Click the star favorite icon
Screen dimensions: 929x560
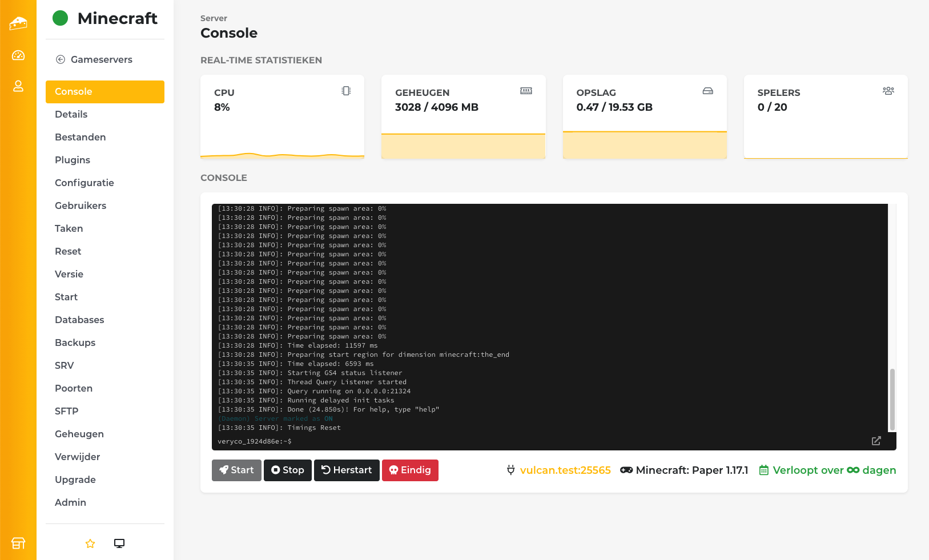pos(90,543)
